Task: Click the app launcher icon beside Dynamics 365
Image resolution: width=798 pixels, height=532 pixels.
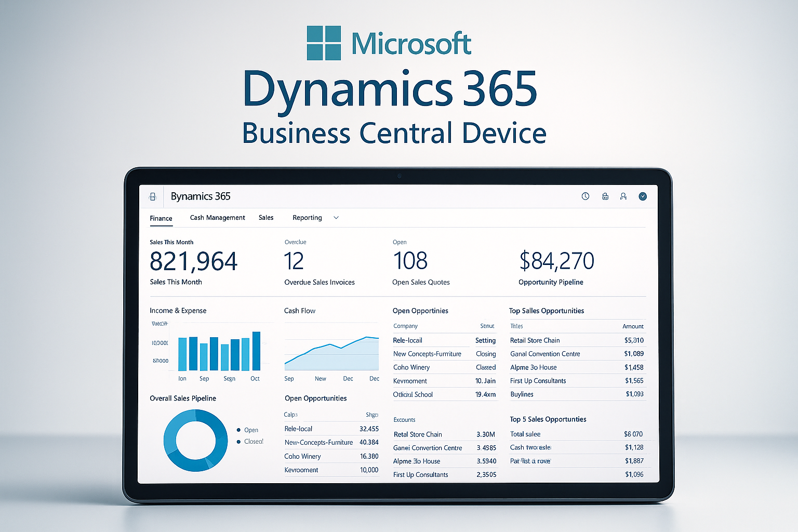Action: click(152, 196)
